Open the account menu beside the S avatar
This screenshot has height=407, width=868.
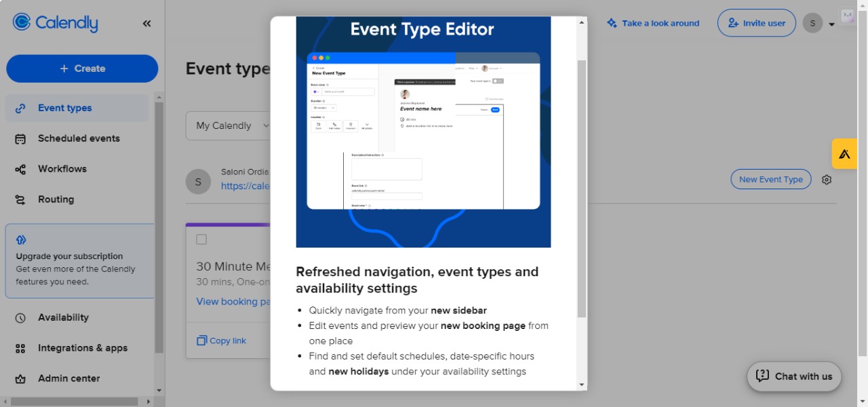click(831, 22)
